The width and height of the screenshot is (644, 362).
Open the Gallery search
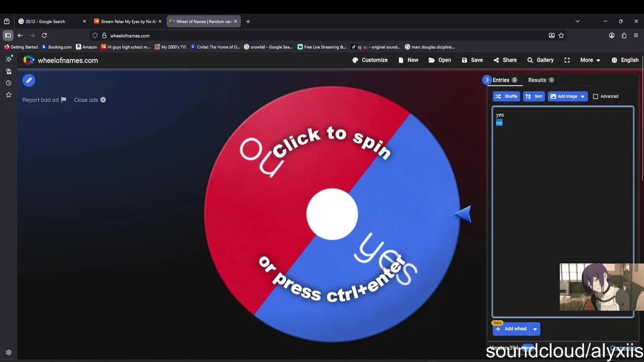click(540, 60)
